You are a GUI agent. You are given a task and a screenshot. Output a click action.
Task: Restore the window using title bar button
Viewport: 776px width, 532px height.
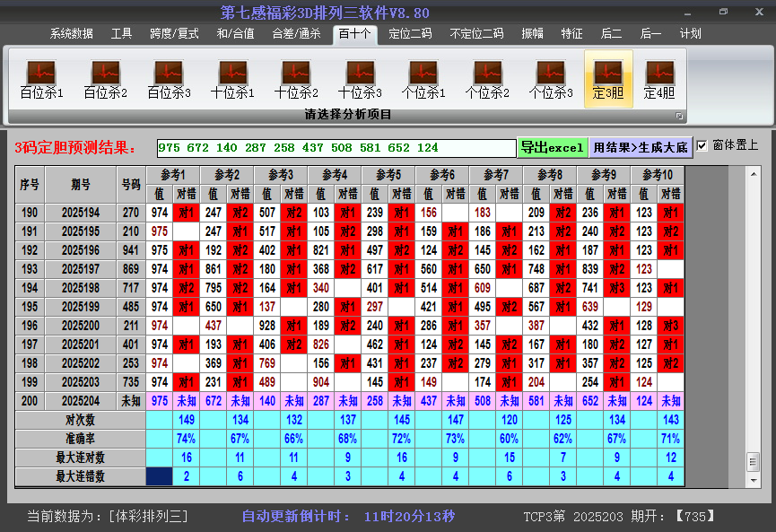point(723,12)
